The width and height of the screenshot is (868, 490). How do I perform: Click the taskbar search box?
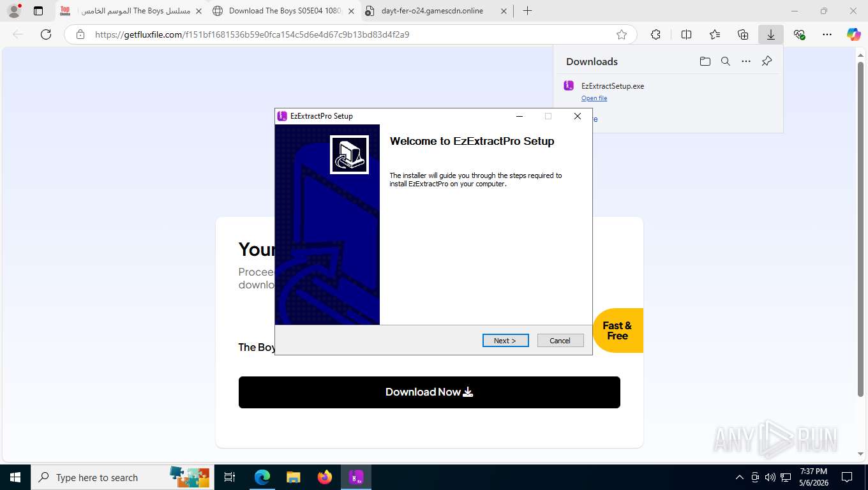[x=123, y=477]
